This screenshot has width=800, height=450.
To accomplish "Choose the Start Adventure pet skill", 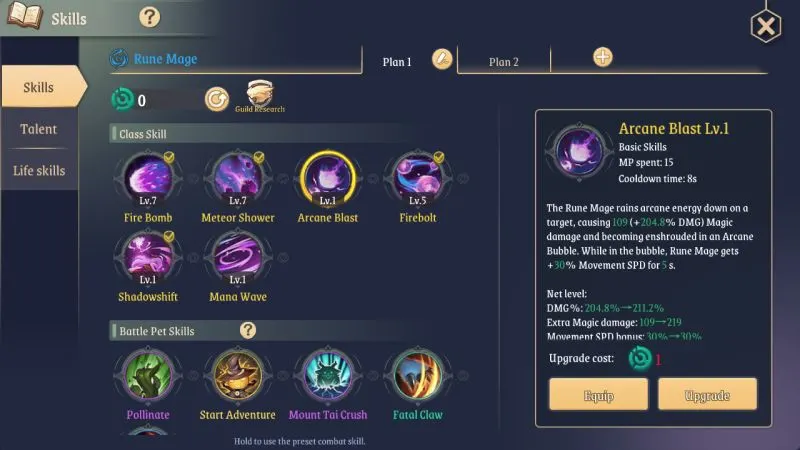I will click(238, 375).
